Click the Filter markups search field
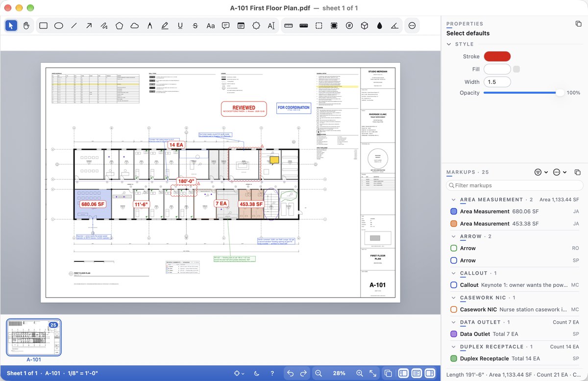Image resolution: width=588 pixels, height=381 pixels. click(514, 185)
